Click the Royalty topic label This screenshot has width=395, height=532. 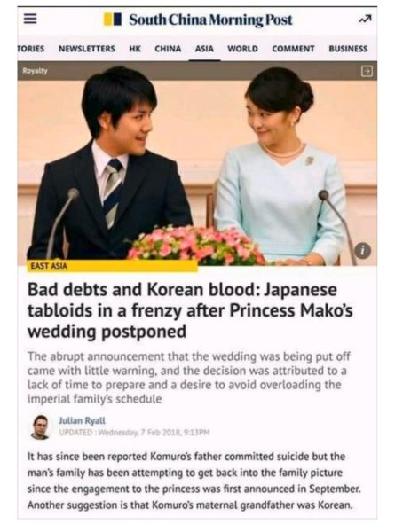tap(35, 71)
